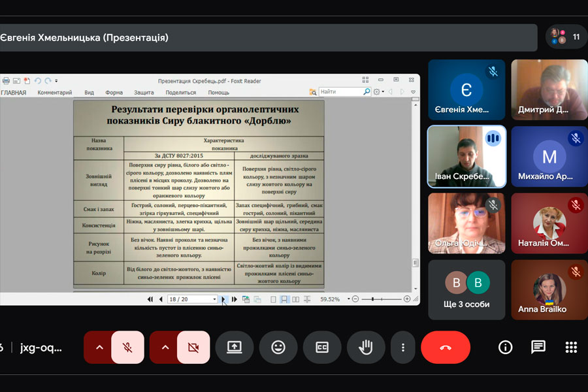The height and width of the screenshot is (392, 588).
Task: Open the activities grid icon
Action: [571, 348]
